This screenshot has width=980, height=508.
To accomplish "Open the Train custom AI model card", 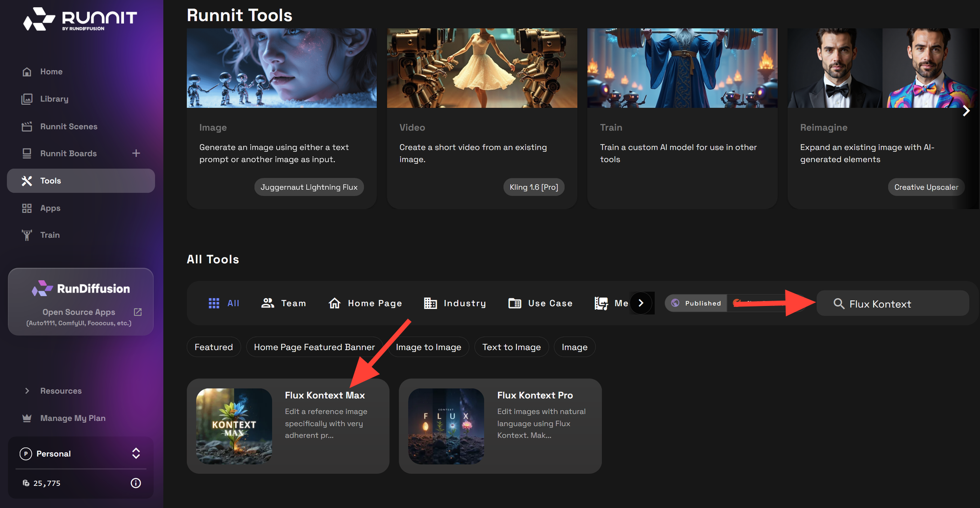I will tap(682, 119).
